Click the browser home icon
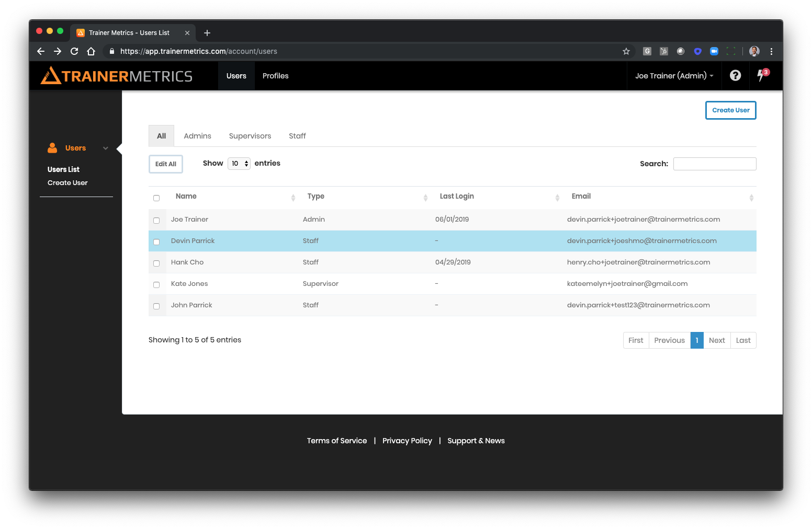This screenshot has width=812, height=529. (91, 51)
